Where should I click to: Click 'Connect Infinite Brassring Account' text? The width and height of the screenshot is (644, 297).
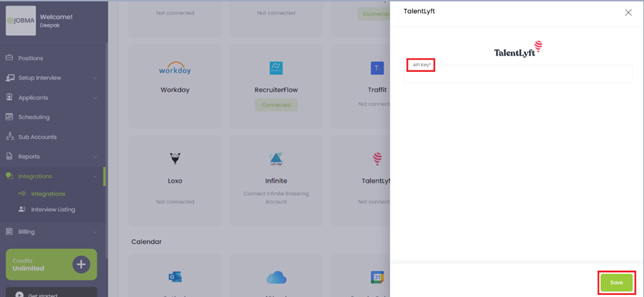(x=276, y=198)
